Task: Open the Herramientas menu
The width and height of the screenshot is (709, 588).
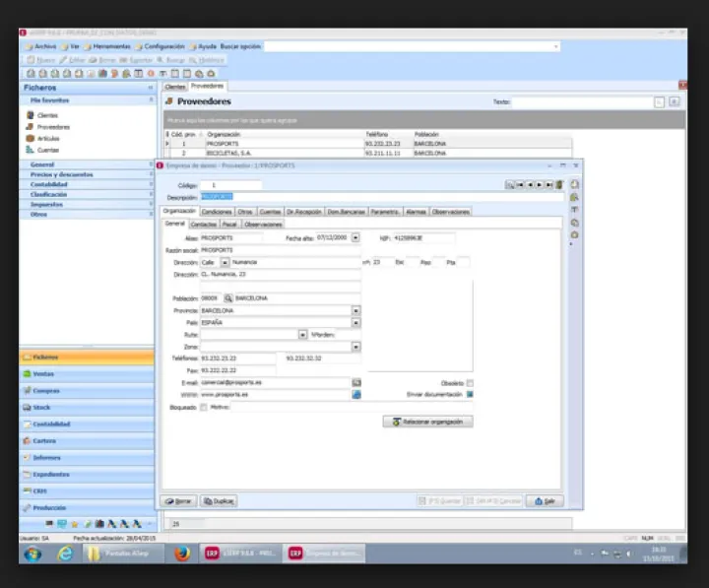Action: coord(107,46)
